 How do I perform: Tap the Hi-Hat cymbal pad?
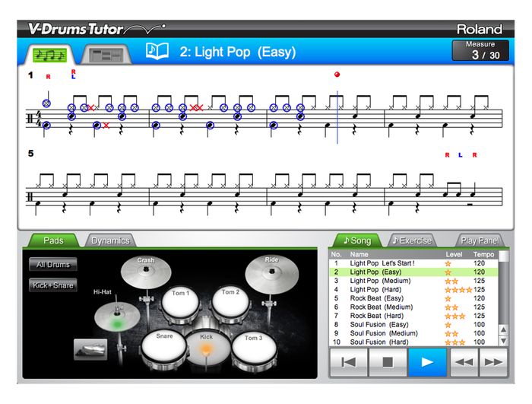click(117, 317)
